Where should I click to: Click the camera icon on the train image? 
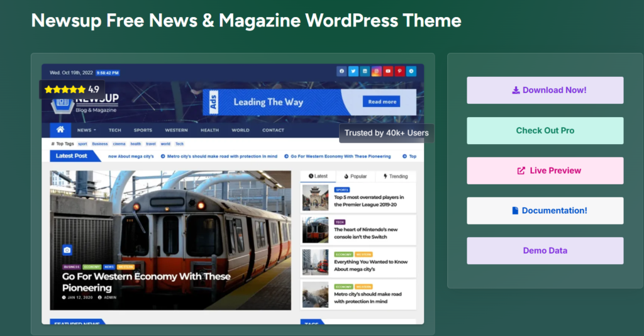67,250
